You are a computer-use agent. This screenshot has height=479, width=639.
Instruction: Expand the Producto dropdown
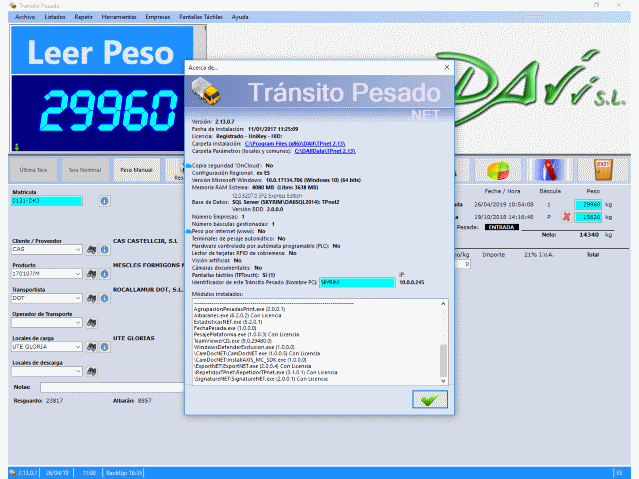pyautogui.click(x=78, y=274)
